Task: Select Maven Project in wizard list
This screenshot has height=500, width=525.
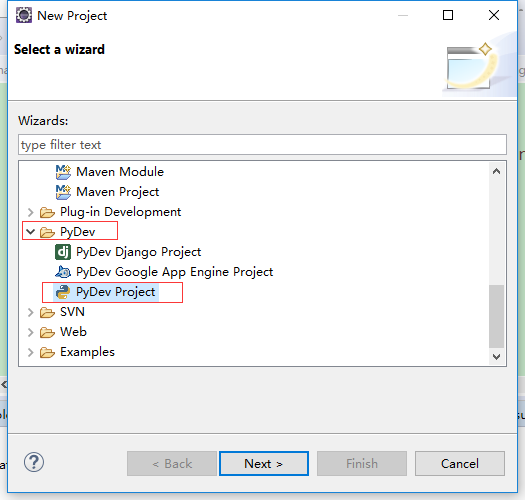Action: (118, 192)
